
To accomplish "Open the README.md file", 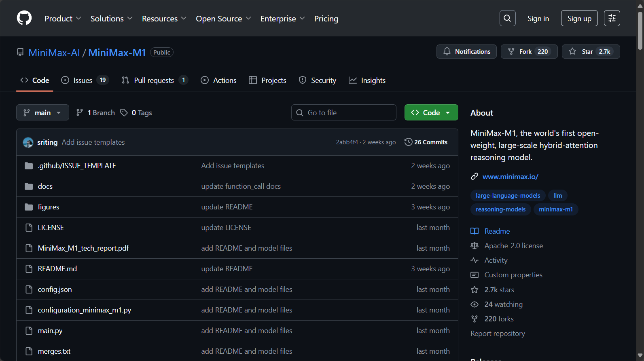I will point(57,269).
